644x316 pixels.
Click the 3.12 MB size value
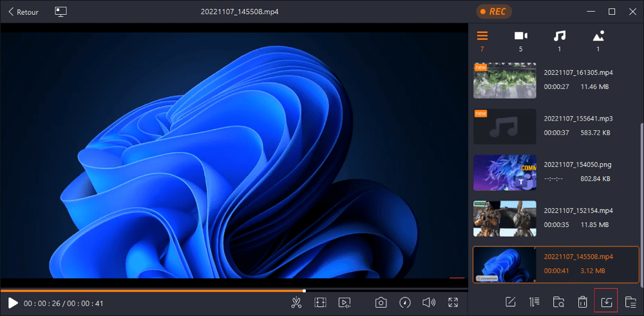point(592,271)
